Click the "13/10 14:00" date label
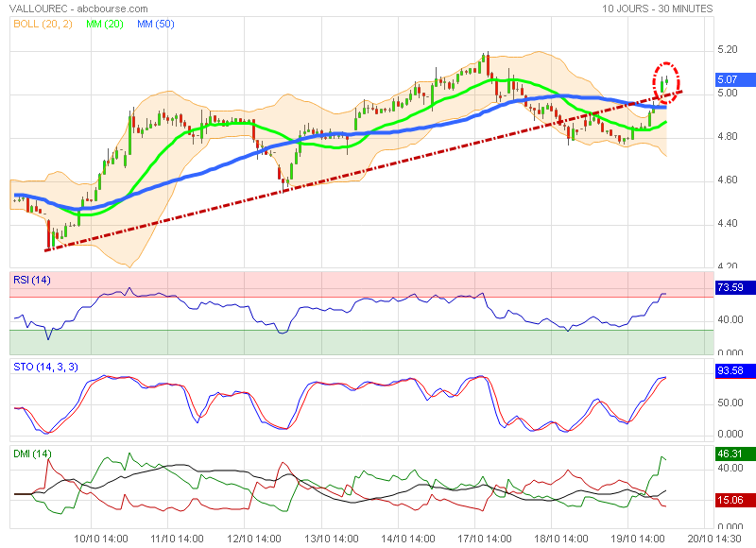This screenshot has width=756, height=548. pyautogui.click(x=332, y=539)
